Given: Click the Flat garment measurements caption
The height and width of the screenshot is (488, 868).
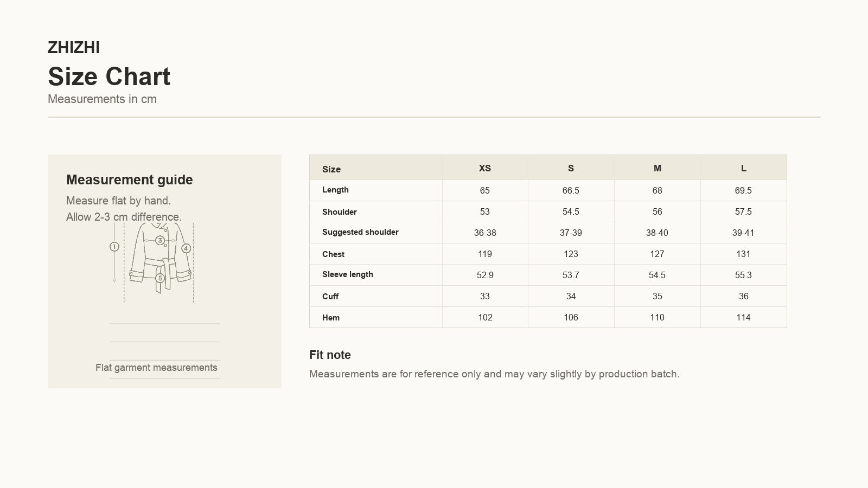Looking at the screenshot, I should click(156, 368).
